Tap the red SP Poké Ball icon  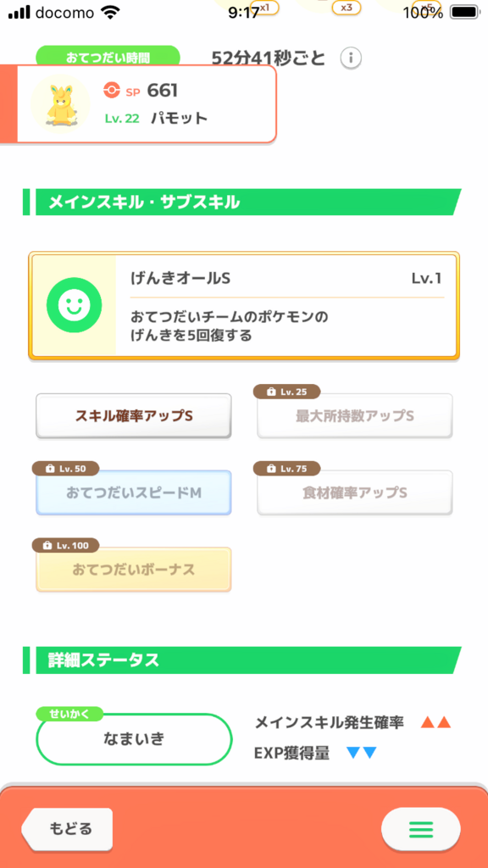[x=111, y=91]
